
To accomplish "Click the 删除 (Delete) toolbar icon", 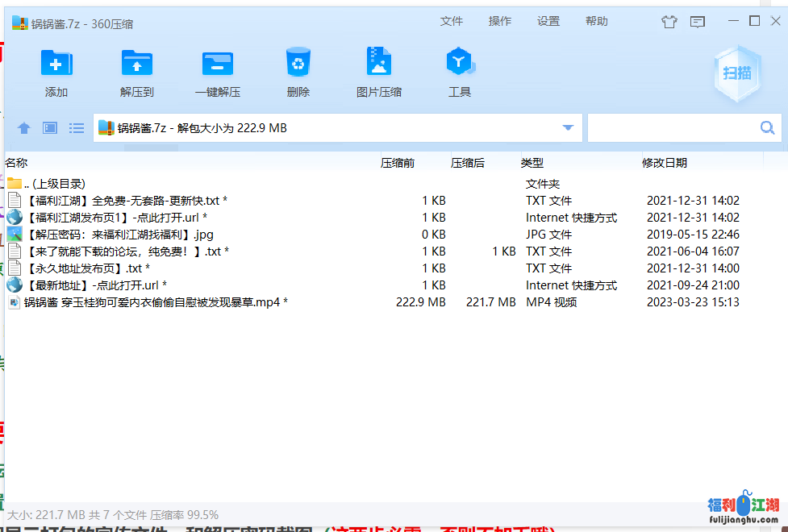I will coord(298,71).
